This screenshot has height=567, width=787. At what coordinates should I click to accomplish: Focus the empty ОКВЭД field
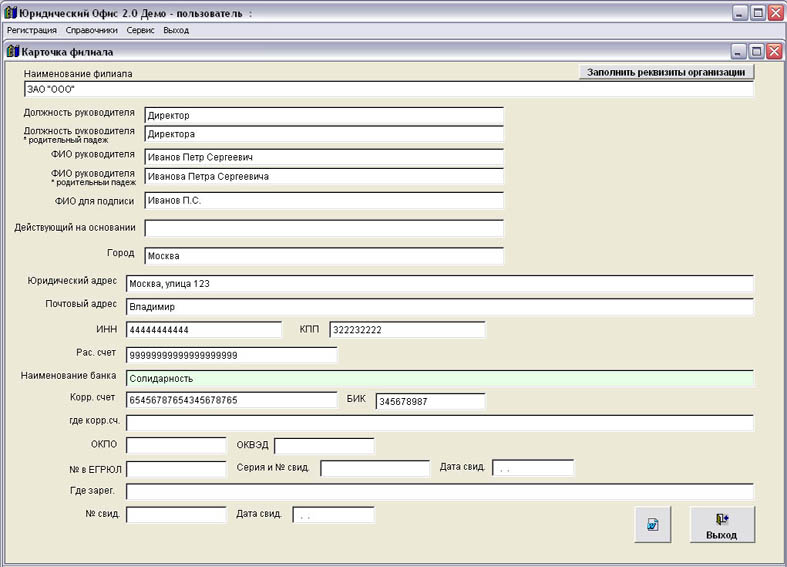(x=324, y=446)
